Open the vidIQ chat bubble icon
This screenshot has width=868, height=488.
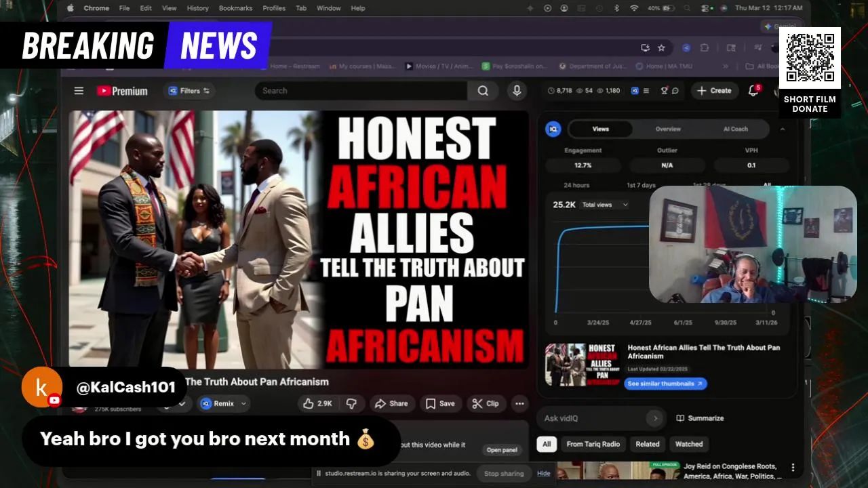675,91
